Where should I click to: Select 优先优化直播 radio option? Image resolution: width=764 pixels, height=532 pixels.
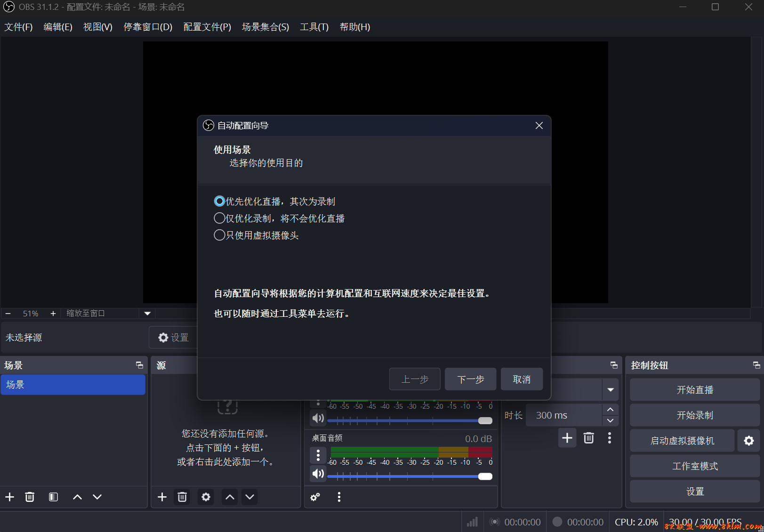(219, 202)
